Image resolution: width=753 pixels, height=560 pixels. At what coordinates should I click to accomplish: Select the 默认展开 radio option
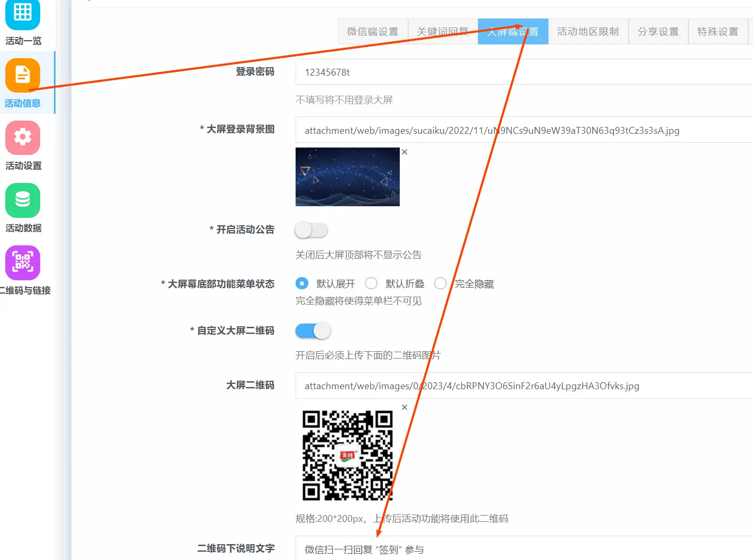coord(302,283)
